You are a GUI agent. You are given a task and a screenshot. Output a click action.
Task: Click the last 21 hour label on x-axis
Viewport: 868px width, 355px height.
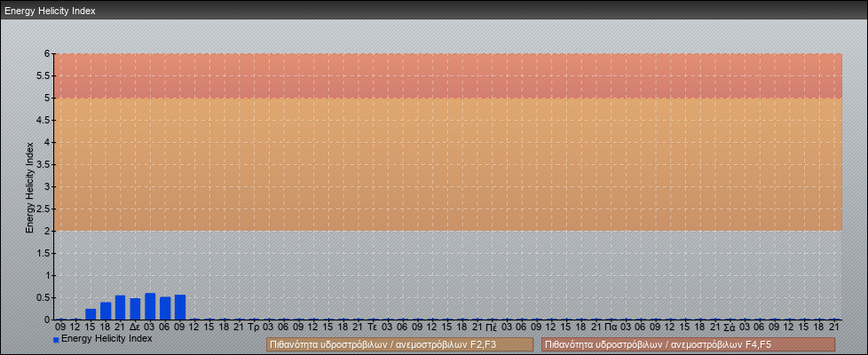point(833,327)
